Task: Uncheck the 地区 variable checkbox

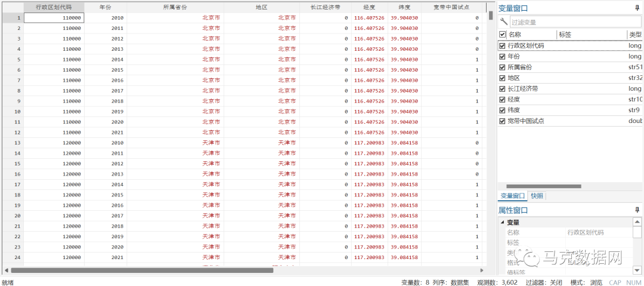Action: point(502,78)
